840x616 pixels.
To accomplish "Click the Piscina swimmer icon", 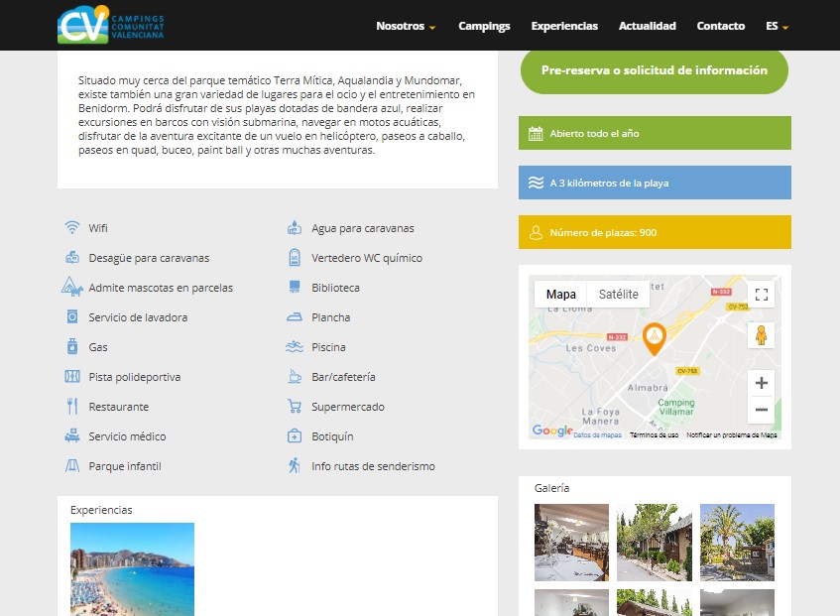I will pyautogui.click(x=295, y=346).
